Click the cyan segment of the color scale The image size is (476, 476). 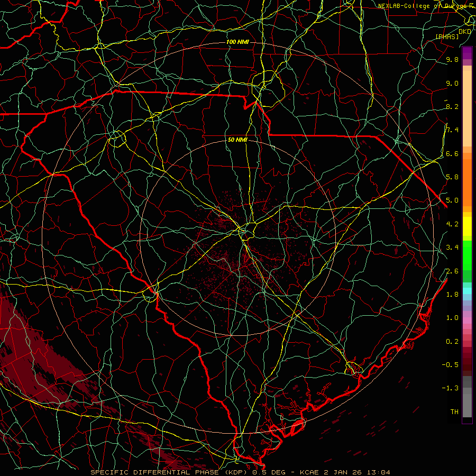point(467,290)
